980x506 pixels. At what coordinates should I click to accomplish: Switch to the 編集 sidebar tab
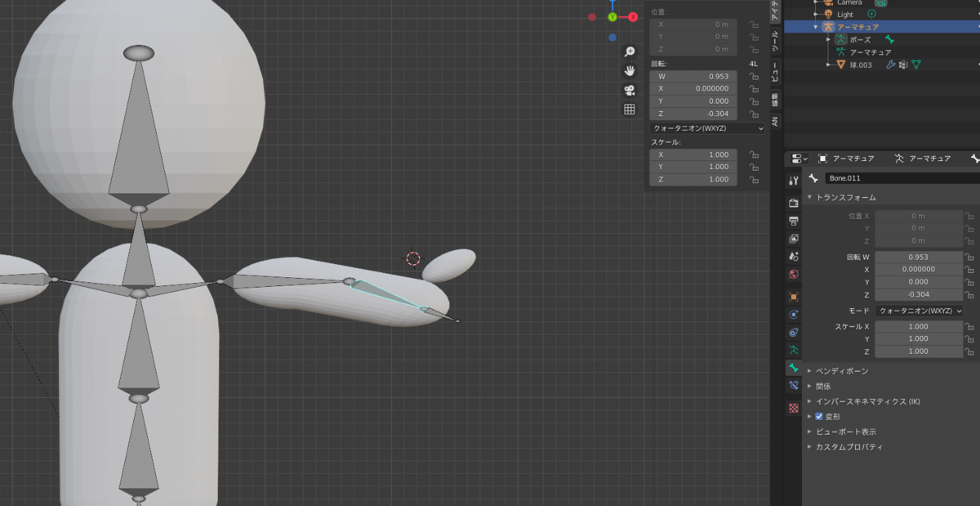pyautogui.click(x=775, y=99)
